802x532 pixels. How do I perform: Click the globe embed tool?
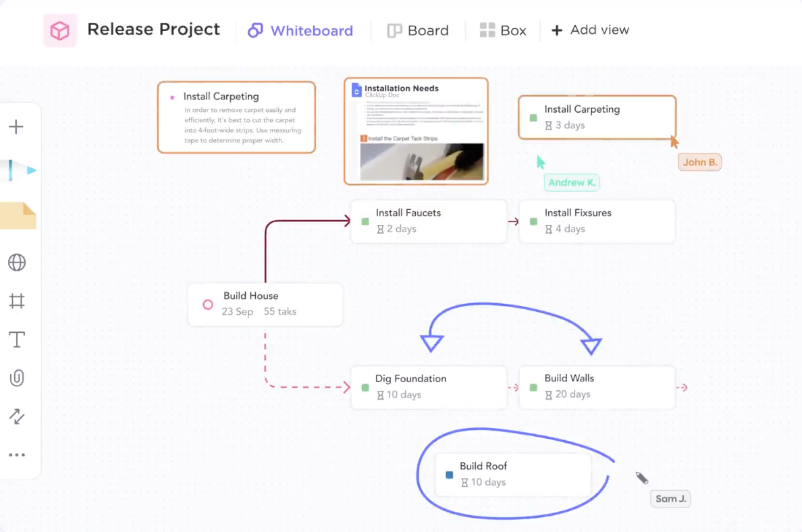[x=17, y=263]
